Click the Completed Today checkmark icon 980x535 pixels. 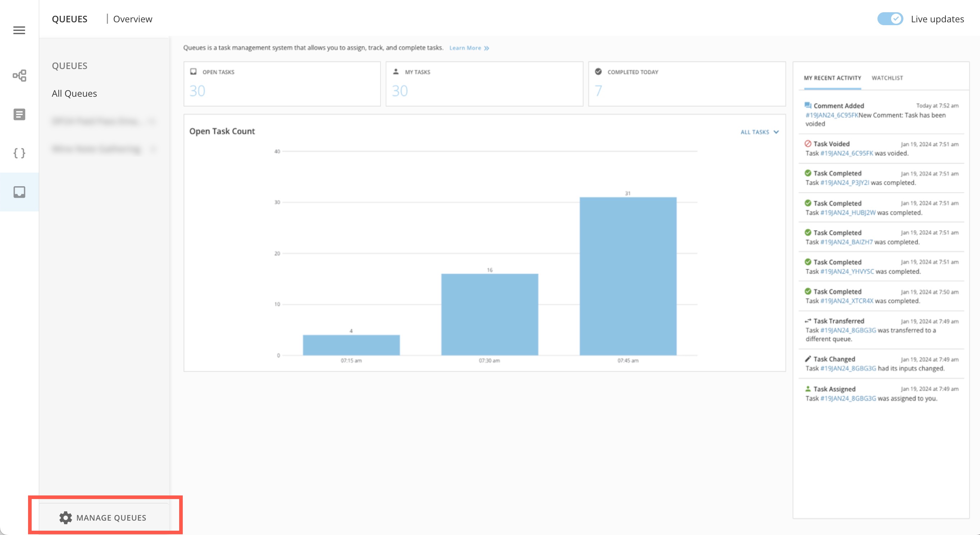(598, 72)
